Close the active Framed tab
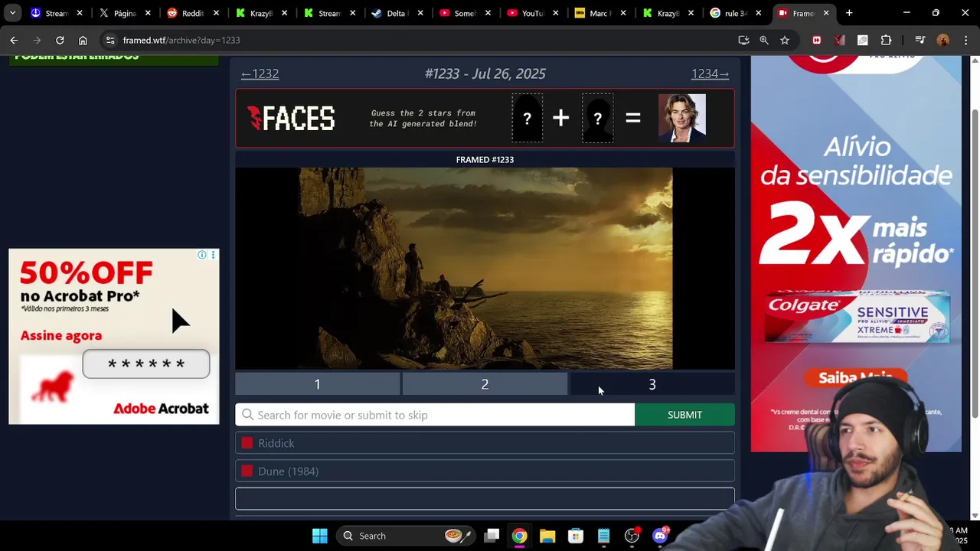The height and width of the screenshot is (551, 980). point(826,13)
